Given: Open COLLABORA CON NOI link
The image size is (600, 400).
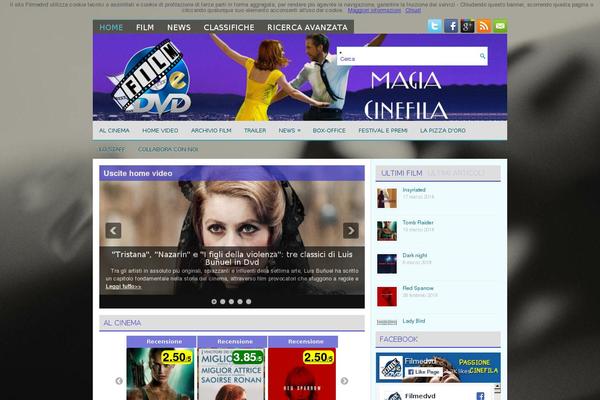Looking at the screenshot, I should pyautogui.click(x=168, y=149).
